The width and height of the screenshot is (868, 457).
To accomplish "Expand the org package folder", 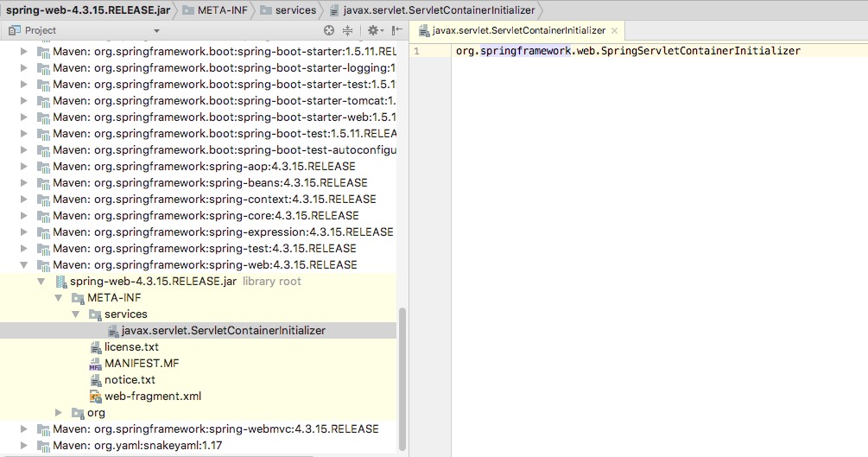I will pyautogui.click(x=58, y=413).
